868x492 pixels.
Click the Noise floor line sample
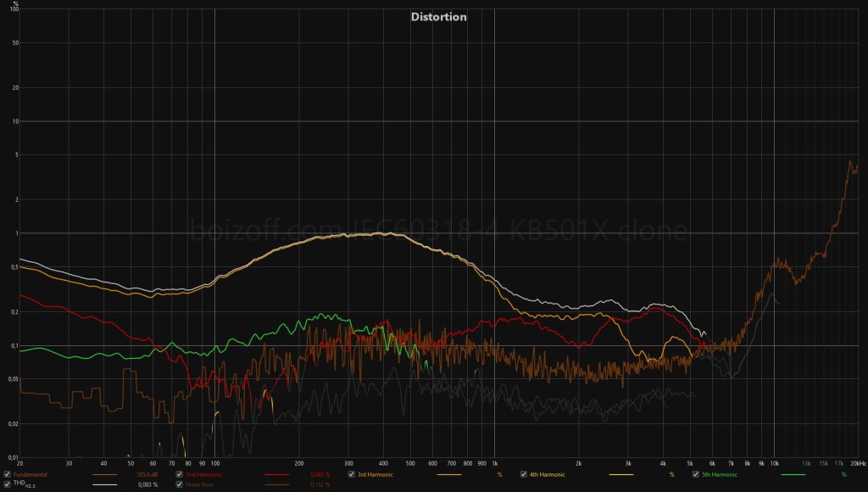pos(277,485)
